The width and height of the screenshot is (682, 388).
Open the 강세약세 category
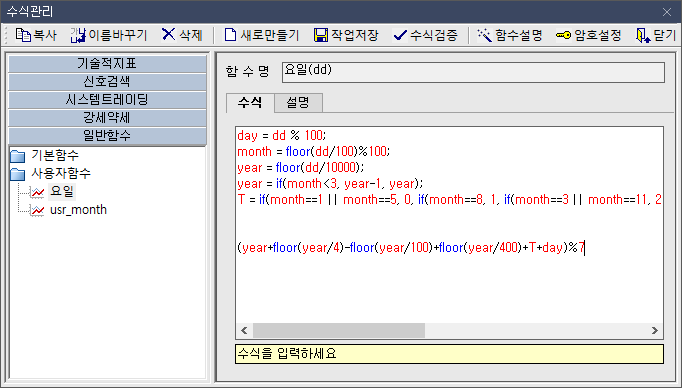tap(107, 117)
